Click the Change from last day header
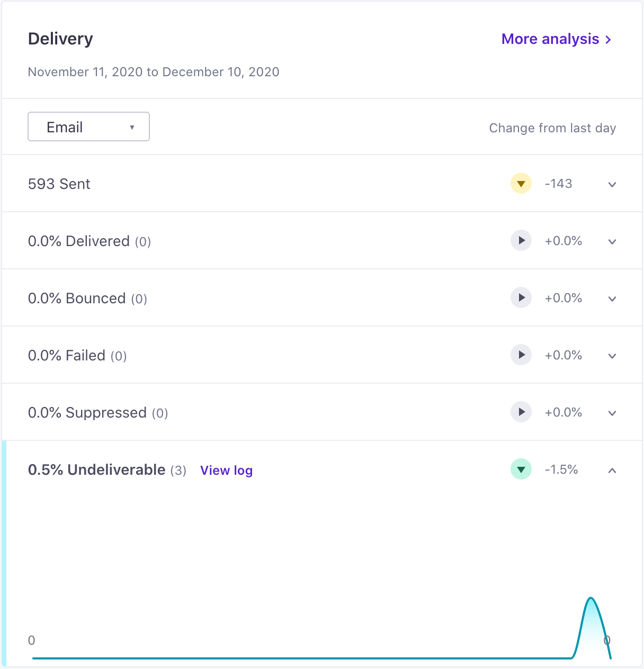Screen dimensions: 644x669 [x=552, y=128]
